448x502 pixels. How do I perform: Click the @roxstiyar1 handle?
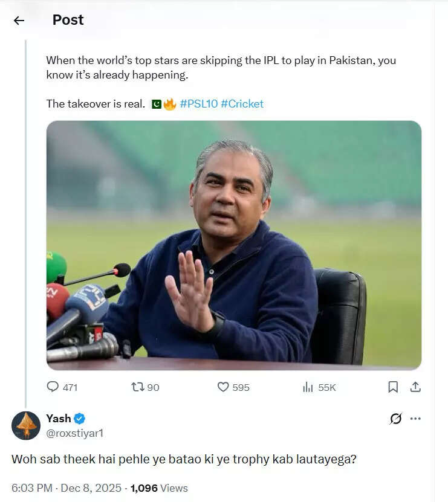(74, 433)
